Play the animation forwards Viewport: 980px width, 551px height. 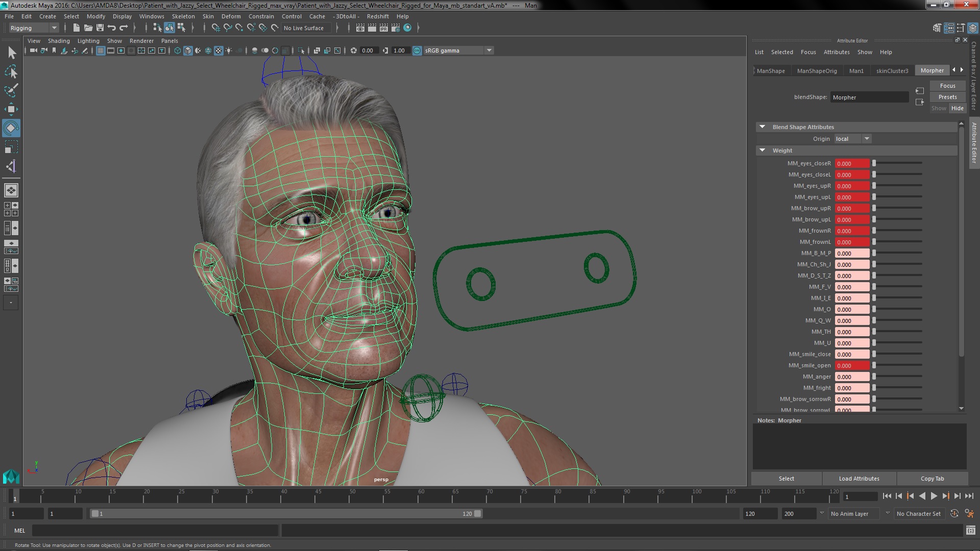coord(934,496)
